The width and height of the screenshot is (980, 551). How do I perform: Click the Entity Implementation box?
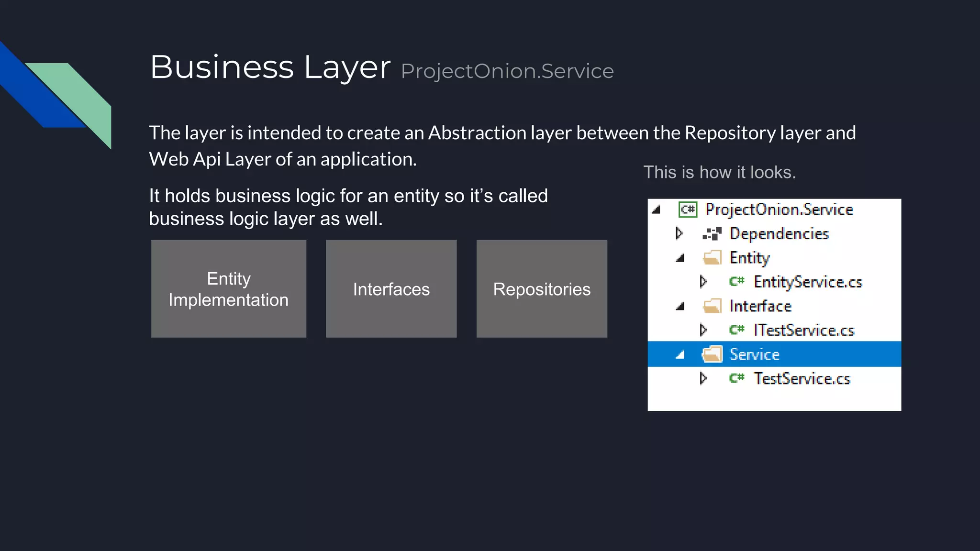pyautogui.click(x=229, y=289)
